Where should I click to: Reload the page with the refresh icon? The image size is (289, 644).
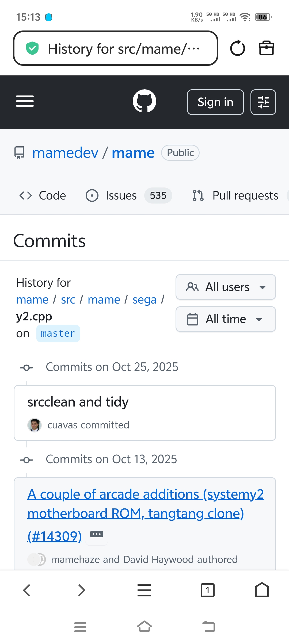(x=237, y=48)
